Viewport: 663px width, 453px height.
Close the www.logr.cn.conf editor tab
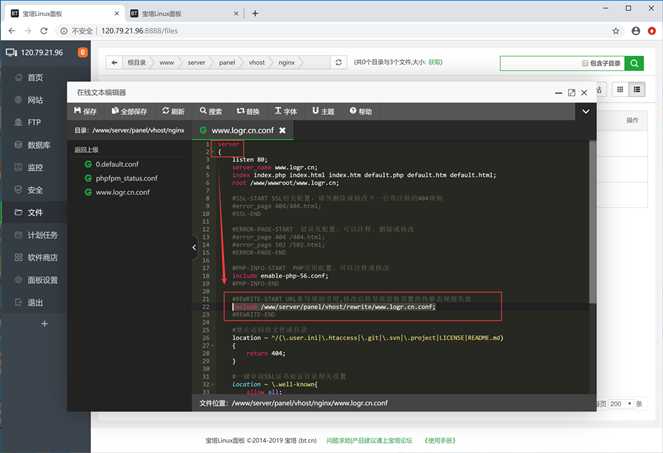click(282, 130)
